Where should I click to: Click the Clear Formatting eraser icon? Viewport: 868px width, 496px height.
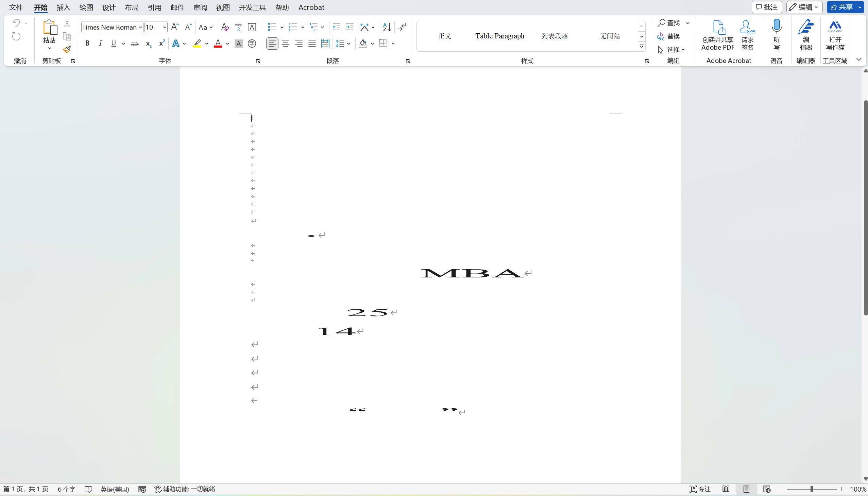(225, 27)
